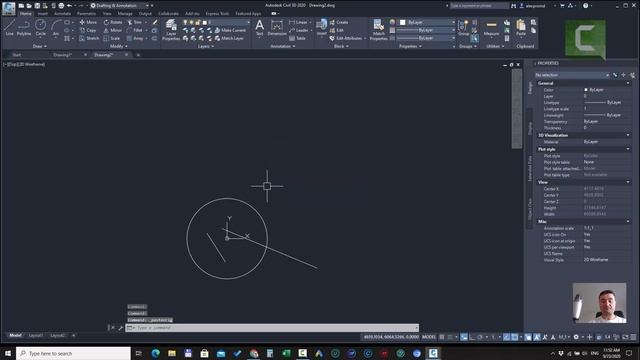The height and width of the screenshot is (360, 640).
Task: Click Match Layer button
Action: (229, 38)
